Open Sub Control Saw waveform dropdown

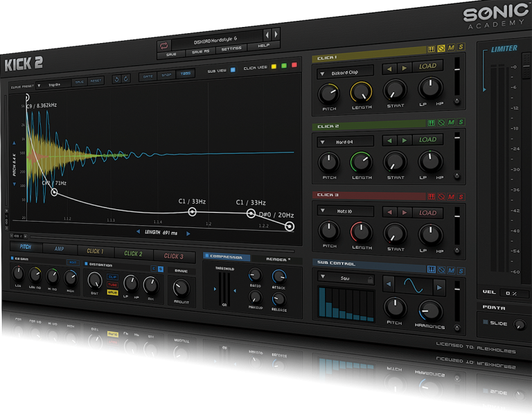point(346,278)
